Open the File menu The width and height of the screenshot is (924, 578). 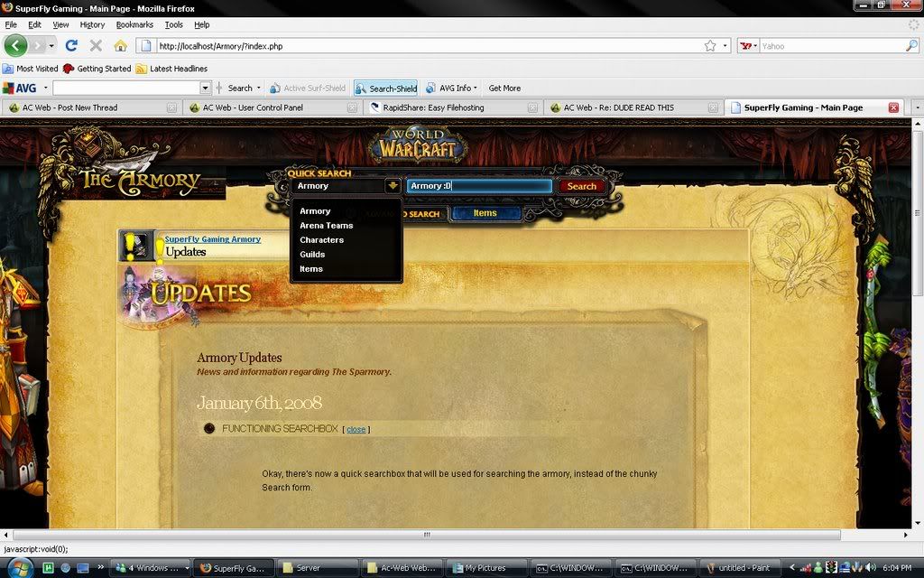[x=11, y=24]
